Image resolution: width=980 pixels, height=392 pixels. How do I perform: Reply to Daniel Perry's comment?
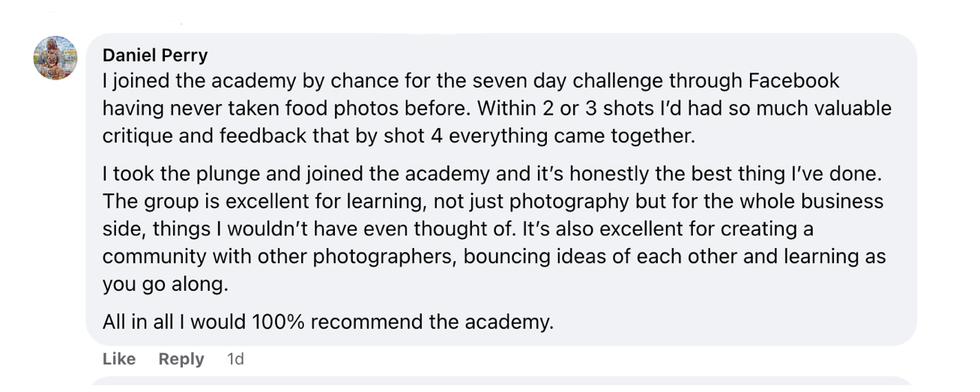tap(181, 359)
